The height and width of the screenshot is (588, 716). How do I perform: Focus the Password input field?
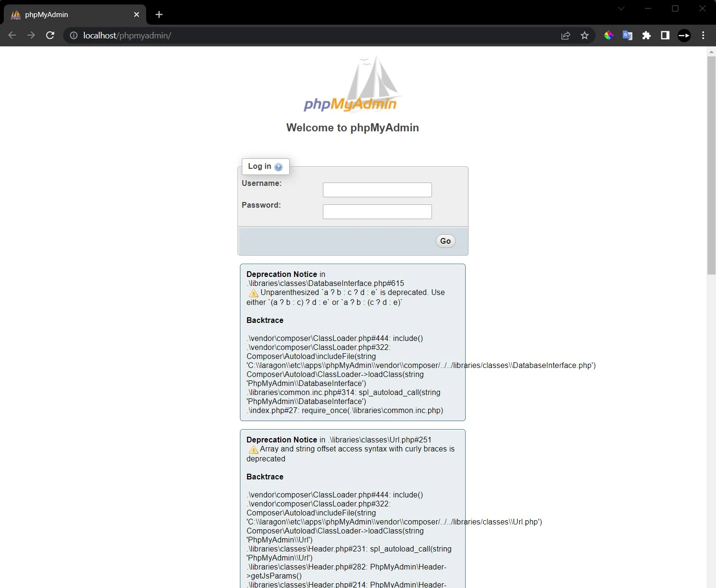[x=377, y=211]
